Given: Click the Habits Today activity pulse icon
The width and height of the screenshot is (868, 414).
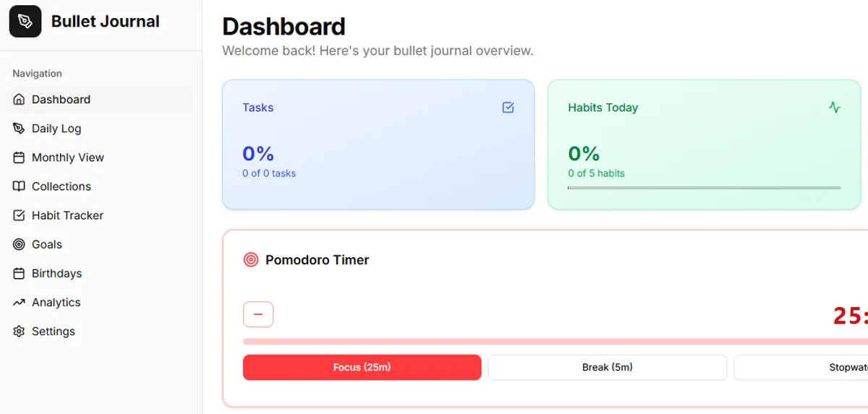Looking at the screenshot, I should [x=835, y=108].
